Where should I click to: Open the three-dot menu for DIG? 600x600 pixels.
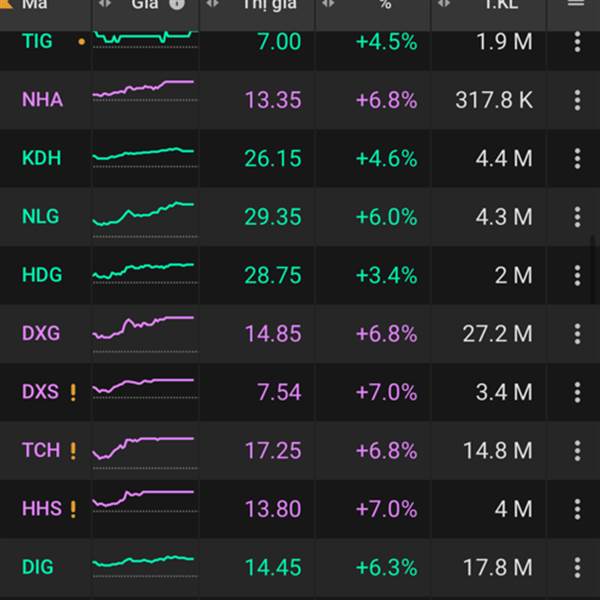(577, 567)
